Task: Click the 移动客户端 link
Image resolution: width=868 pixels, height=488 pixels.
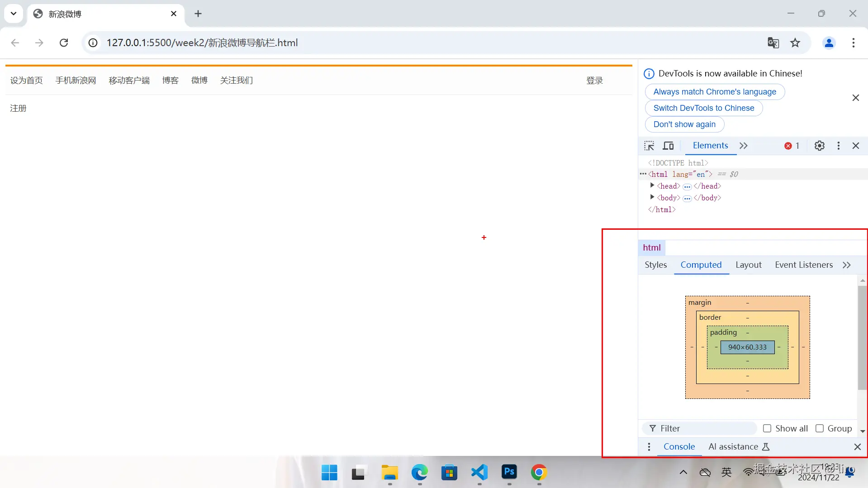Action: click(x=129, y=81)
